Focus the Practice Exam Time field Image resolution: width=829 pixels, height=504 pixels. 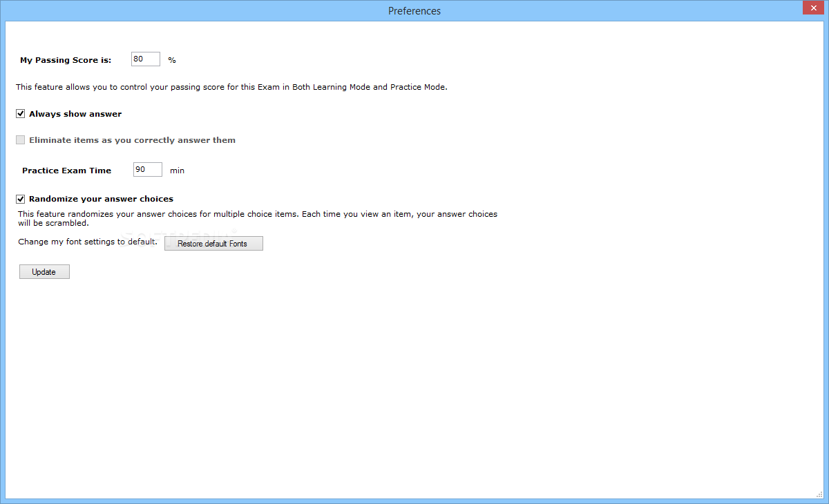click(x=148, y=170)
